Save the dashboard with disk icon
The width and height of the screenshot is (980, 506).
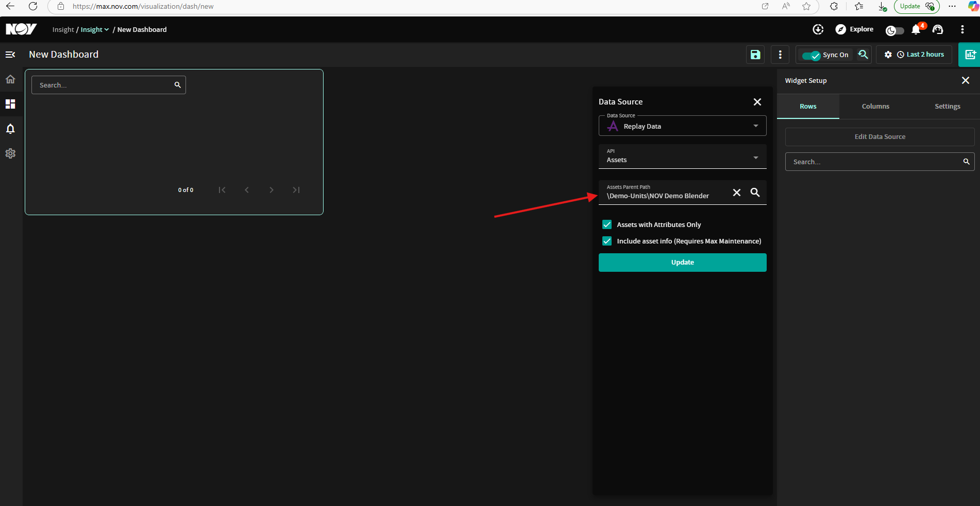(755, 55)
